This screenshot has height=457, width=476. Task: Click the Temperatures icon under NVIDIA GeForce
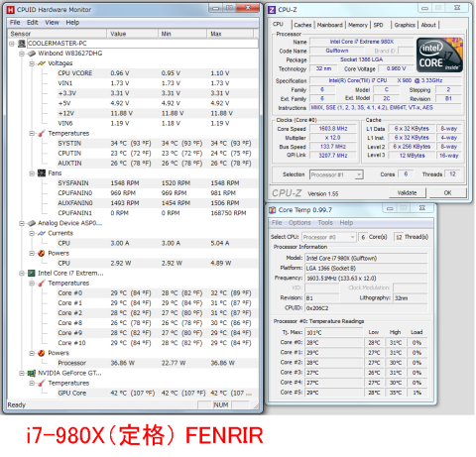[x=42, y=383]
